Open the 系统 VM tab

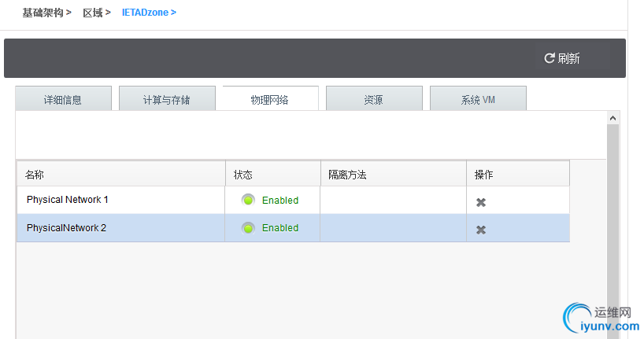click(x=478, y=100)
